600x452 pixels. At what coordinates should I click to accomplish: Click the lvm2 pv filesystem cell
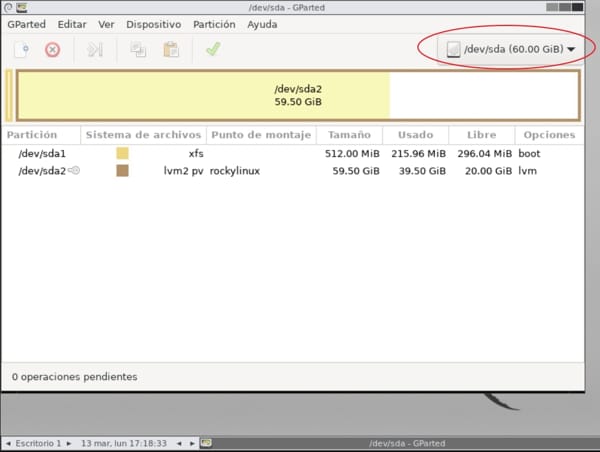[x=183, y=171]
